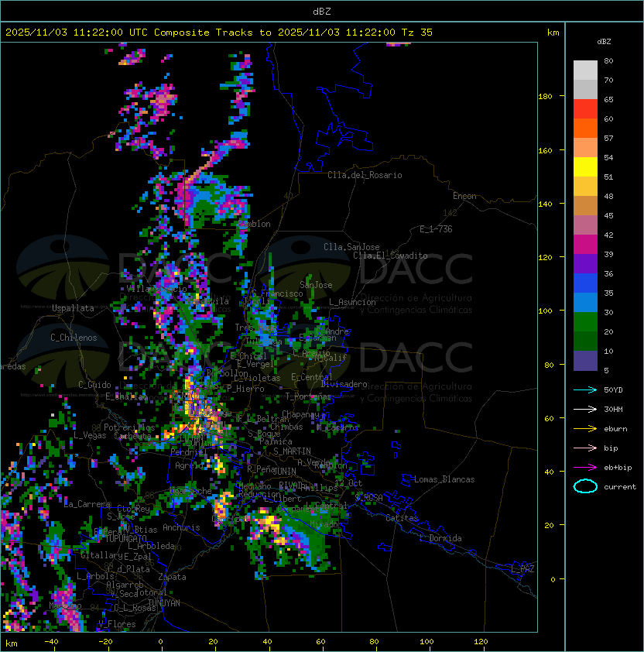Click the E_1-736 map label
This screenshot has width=644, height=652.
(x=436, y=229)
